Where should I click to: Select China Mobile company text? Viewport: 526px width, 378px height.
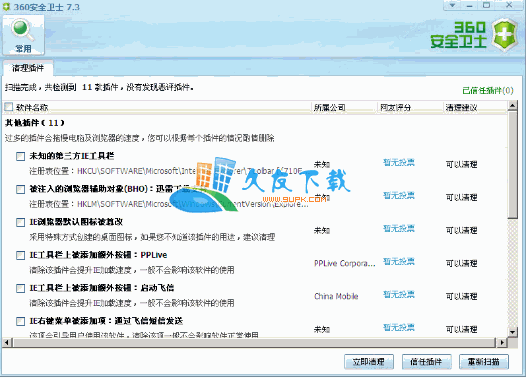[336, 296]
